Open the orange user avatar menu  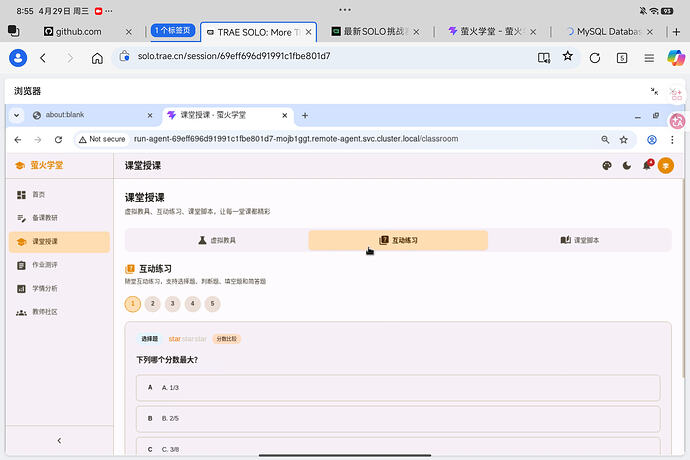[x=665, y=166]
